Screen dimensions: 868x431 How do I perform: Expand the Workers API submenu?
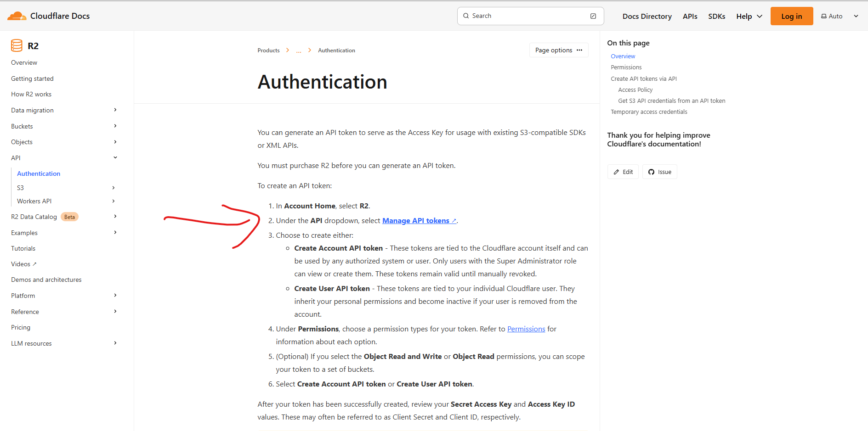(x=113, y=201)
